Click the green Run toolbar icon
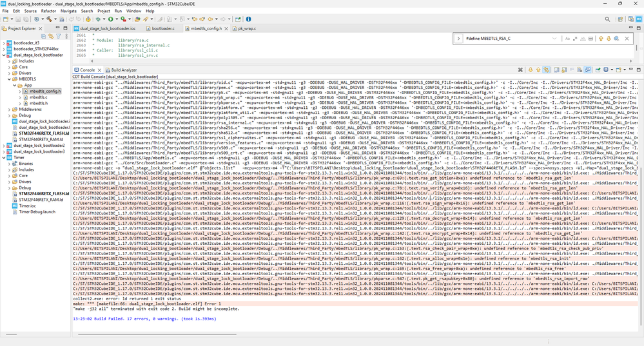The image size is (644, 346). point(110,19)
